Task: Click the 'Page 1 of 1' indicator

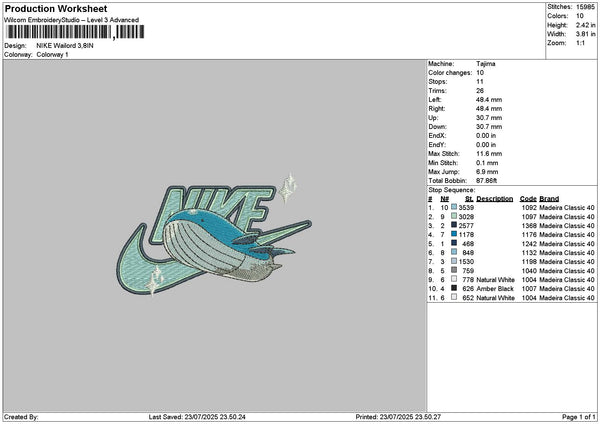Action: (579, 417)
